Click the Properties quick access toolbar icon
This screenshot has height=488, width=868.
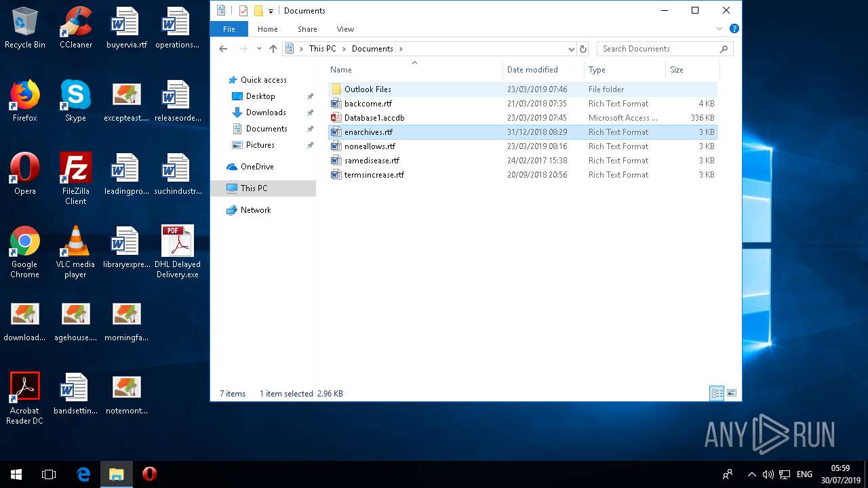[x=243, y=10]
